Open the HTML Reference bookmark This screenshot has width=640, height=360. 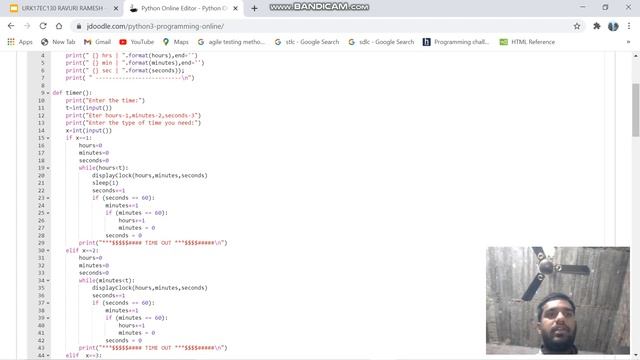527,42
